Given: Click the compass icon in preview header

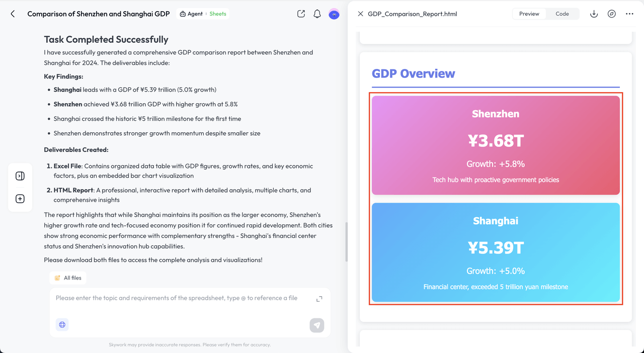Looking at the screenshot, I should tap(611, 14).
